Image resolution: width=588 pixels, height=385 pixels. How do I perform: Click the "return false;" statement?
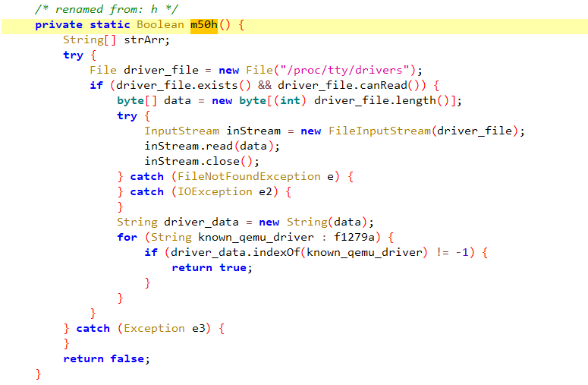(x=106, y=358)
